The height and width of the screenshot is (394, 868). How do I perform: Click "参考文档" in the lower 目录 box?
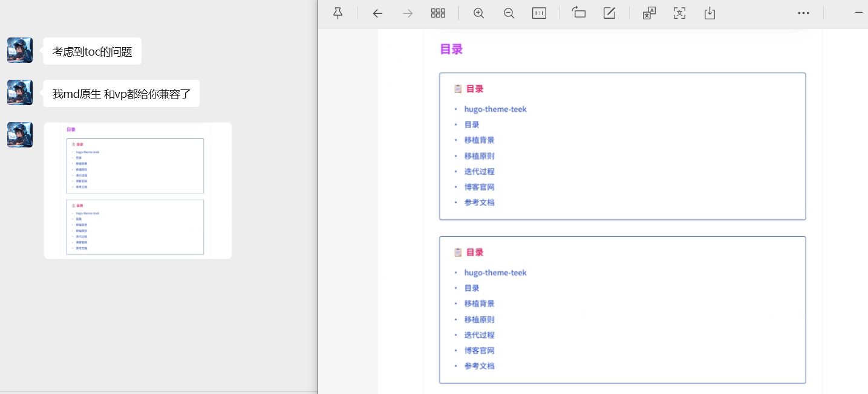coord(479,366)
